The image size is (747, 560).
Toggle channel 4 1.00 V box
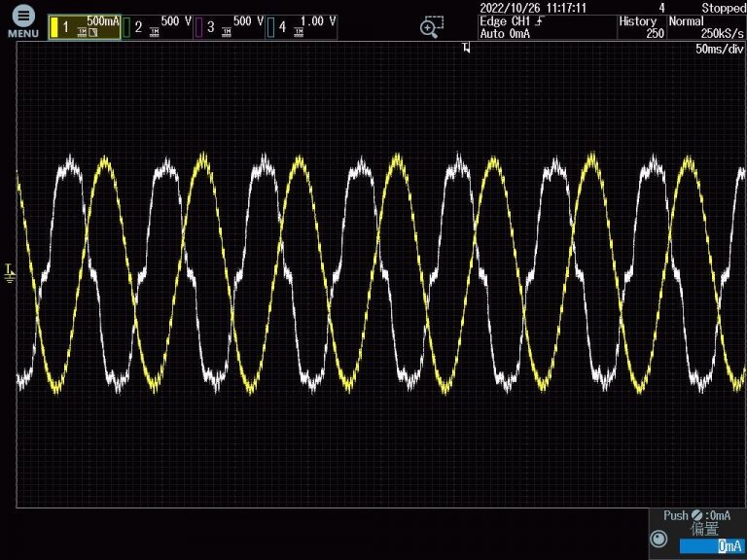click(302, 27)
